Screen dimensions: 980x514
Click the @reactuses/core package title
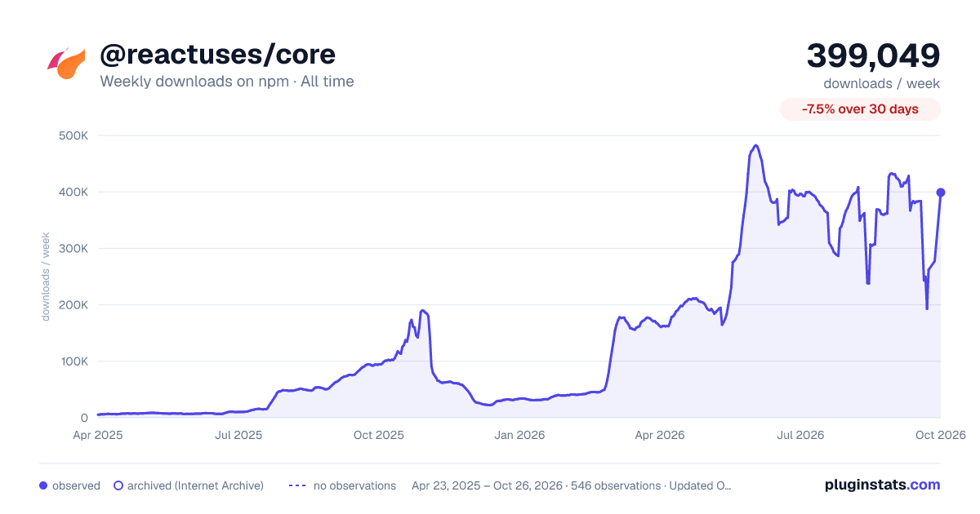(217, 55)
